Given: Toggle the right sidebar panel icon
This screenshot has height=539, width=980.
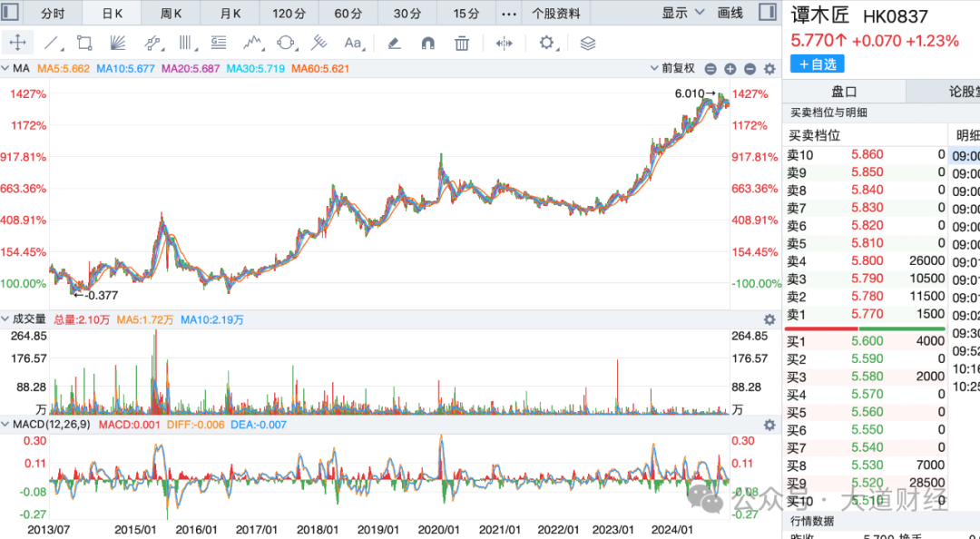Looking at the screenshot, I should coord(768,12).
